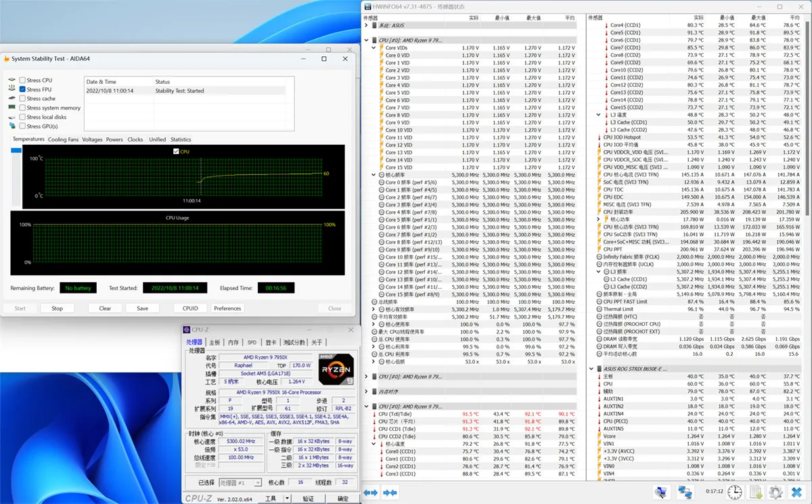This screenshot has width=812, height=504.
Task: Switch to the Cooling Fans tab
Action: (x=63, y=139)
